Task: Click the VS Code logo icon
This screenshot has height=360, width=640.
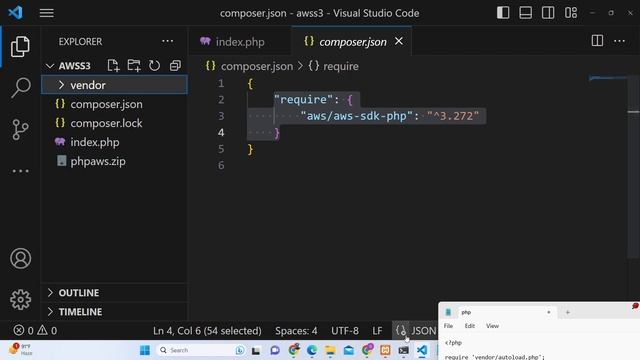Action: tap(16, 13)
